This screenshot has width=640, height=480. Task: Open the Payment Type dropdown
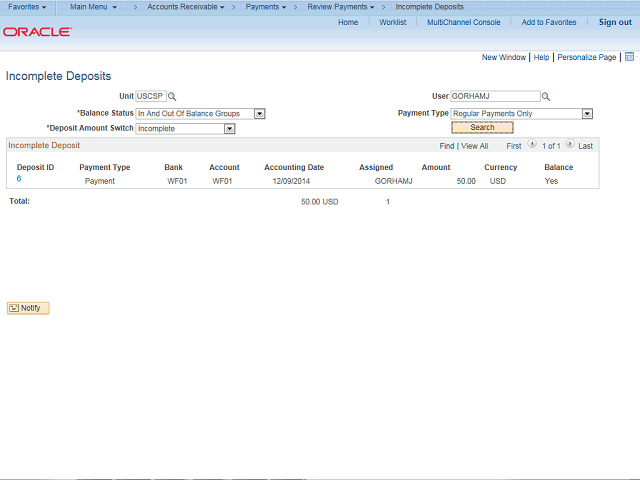522,113
